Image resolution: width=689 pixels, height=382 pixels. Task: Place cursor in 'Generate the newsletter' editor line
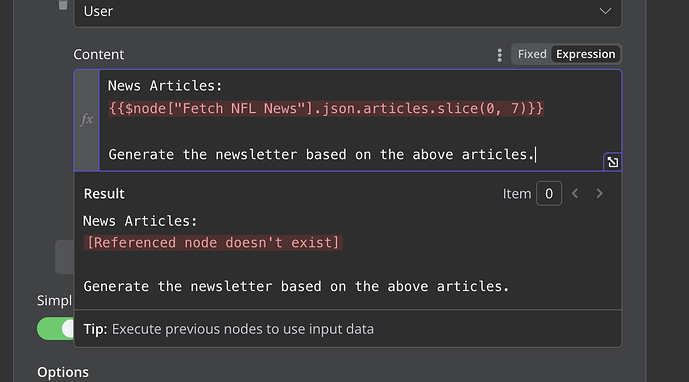pyautogui.click(x=321, y=155)
